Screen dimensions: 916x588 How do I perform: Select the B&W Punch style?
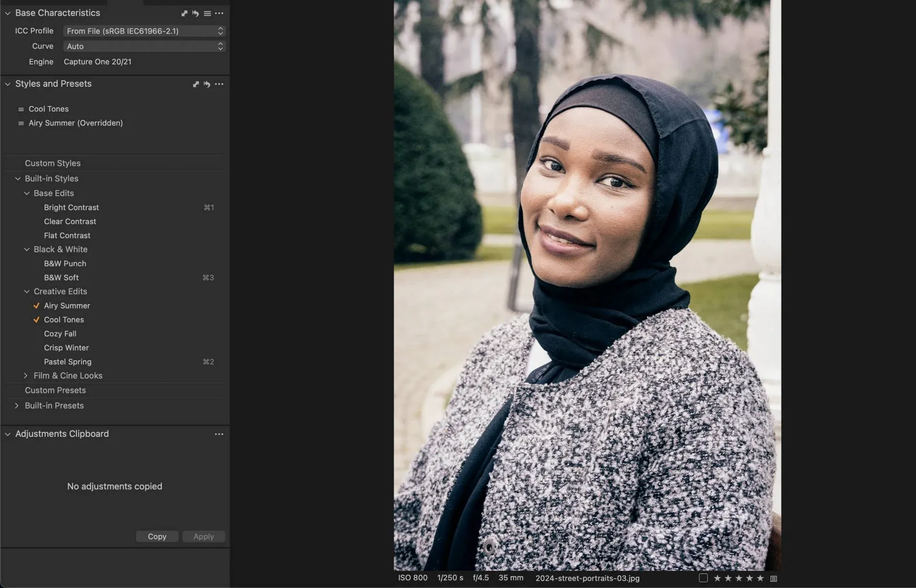click(65, 263)
